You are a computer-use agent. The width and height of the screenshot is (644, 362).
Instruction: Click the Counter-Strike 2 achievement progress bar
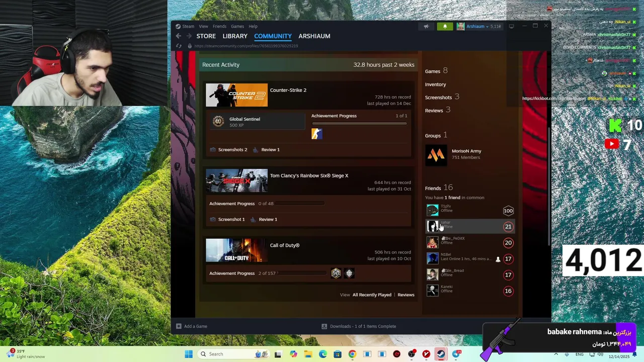pos(359,124)
